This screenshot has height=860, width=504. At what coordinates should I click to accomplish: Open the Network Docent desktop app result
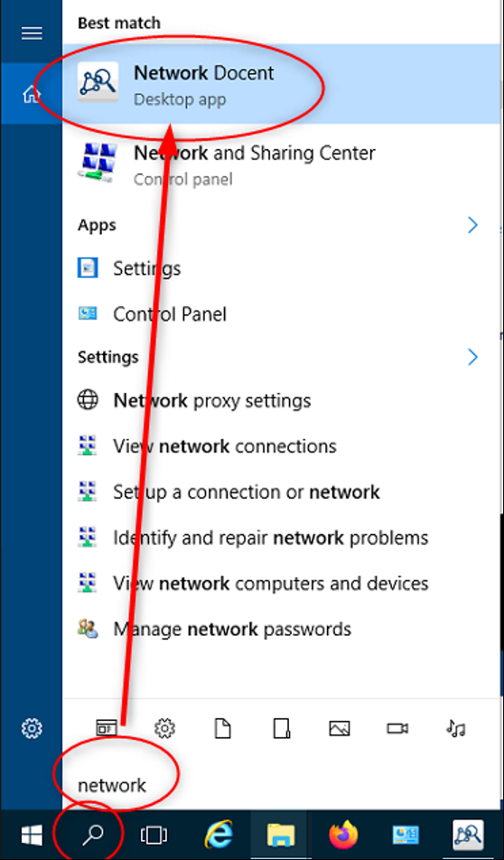pyautogui.click(x=282, y=84)
